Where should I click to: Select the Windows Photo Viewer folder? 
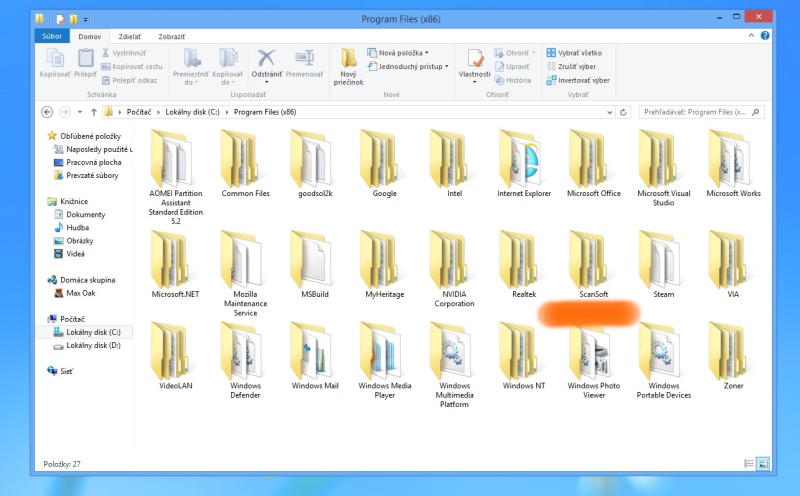(594, 360)
